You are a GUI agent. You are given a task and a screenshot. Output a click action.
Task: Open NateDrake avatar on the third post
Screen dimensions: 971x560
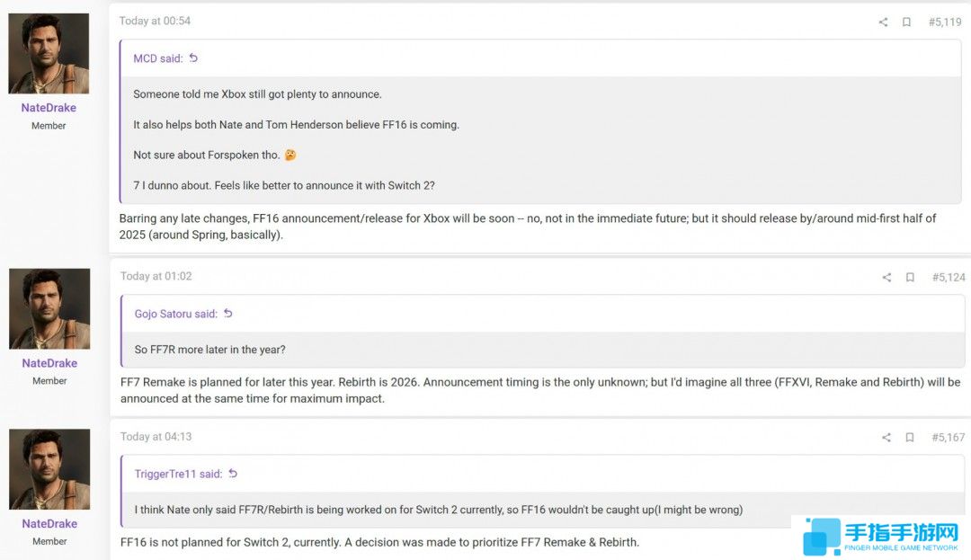click(x=49, y=469)
